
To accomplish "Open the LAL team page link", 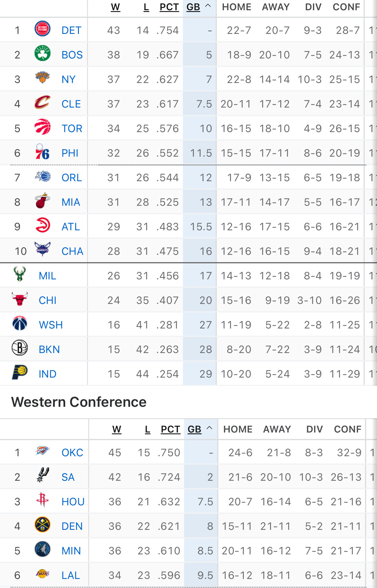I will pyautogui.click(x=70, y=575).
